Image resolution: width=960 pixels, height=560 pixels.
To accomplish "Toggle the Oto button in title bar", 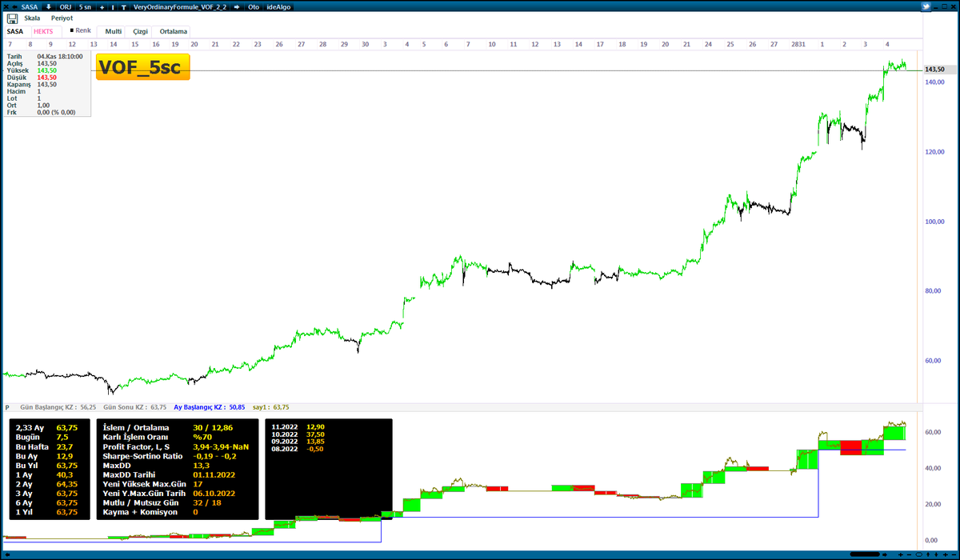I will 254,6.
